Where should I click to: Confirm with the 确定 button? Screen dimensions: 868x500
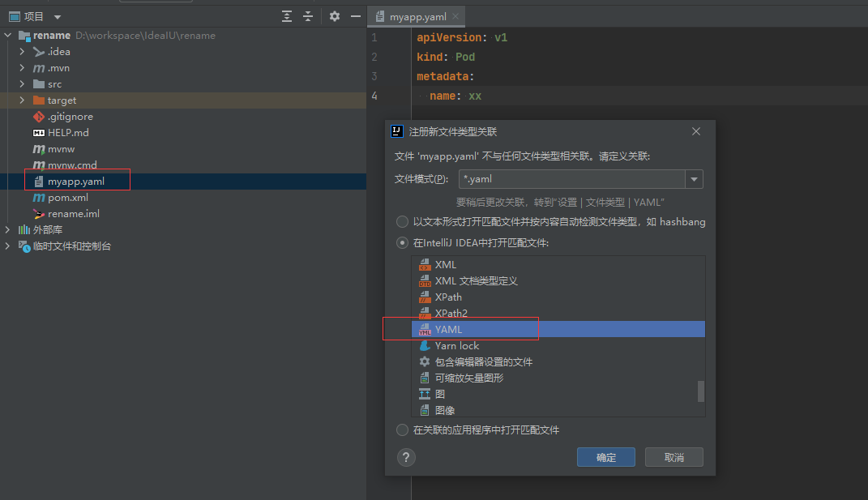606,457
